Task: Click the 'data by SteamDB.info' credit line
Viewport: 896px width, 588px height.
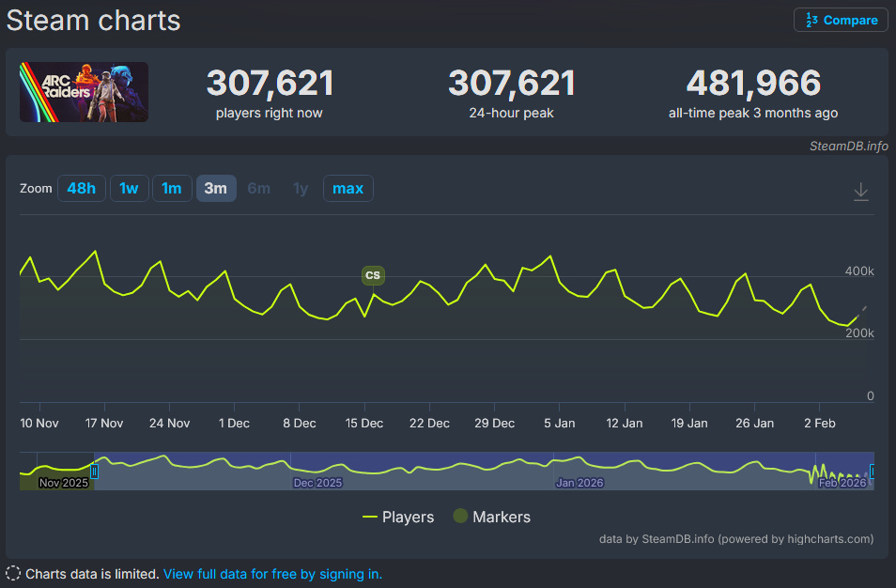Action: coord(736,539)
